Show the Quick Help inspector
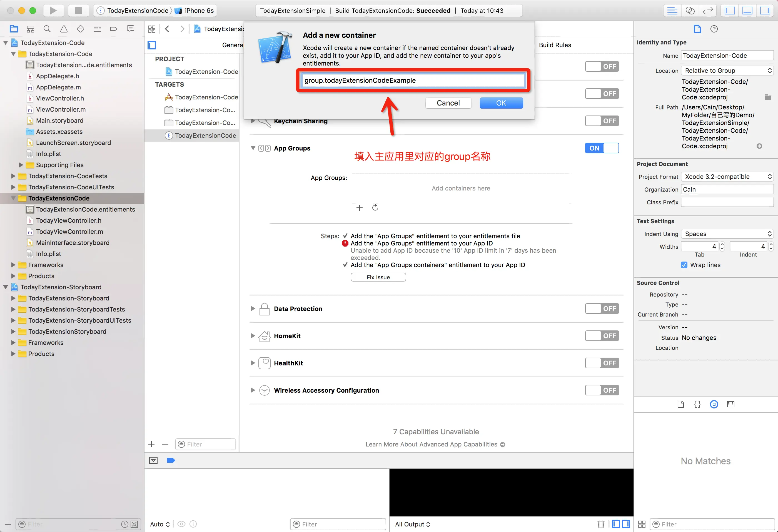Viewport: 778px width, 532px height. pos(714,29)
